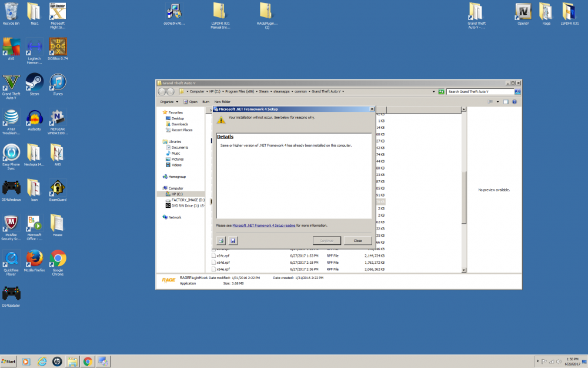Open the change-view dropdown arrow in Explorer
Viewport: 588px width, 368px height.
point(497,101)
